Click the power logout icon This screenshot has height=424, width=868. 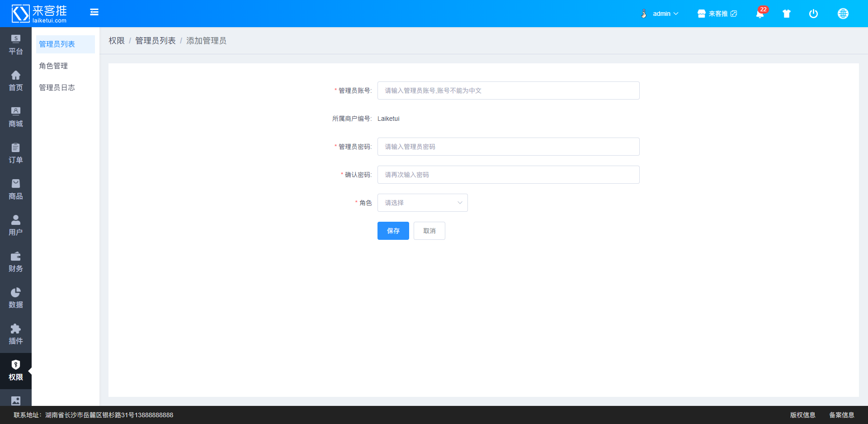(x=813, y=14)
